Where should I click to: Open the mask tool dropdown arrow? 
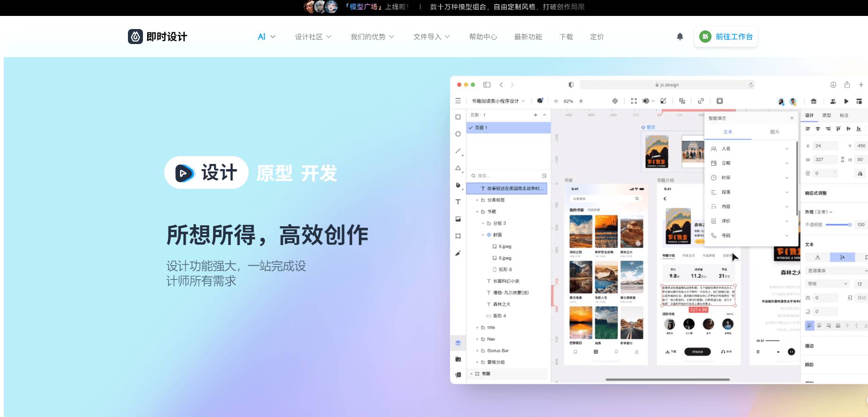coord(653,101)
